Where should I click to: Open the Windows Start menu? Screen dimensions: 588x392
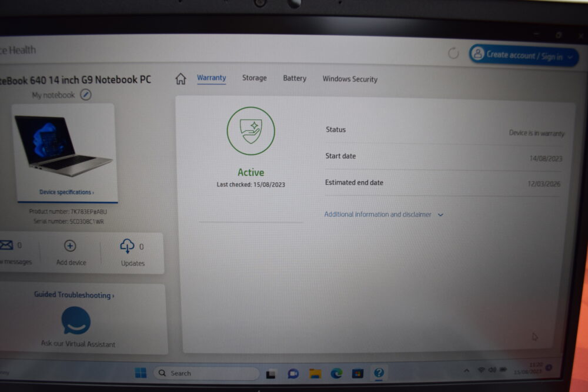[x=141, y=373]
